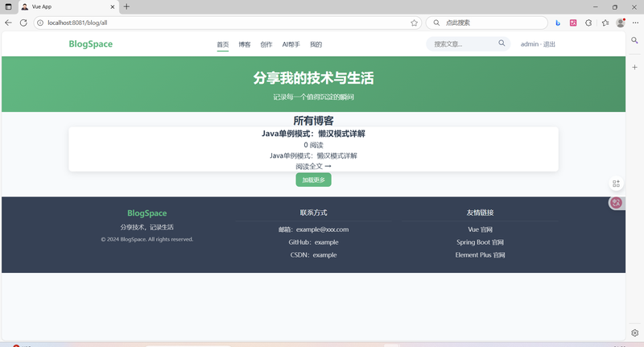Open Spring Boot 官网 link
The image size is (644, 347).
(480, 242)
